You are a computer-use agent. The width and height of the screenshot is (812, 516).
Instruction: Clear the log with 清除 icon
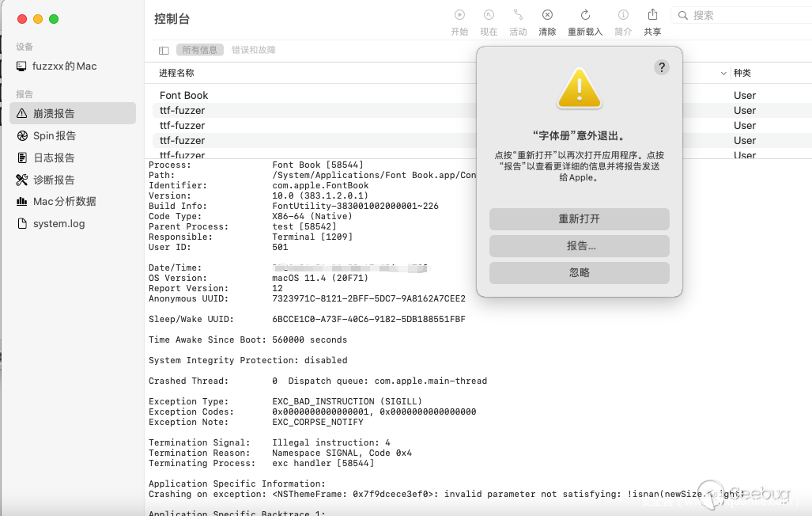(547, 15)
